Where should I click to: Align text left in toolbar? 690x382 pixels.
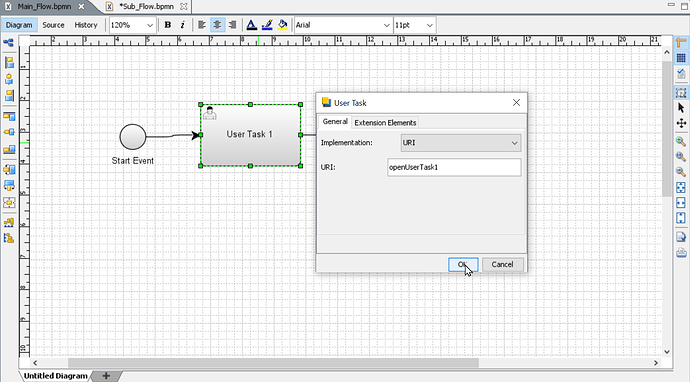[202, 25]
